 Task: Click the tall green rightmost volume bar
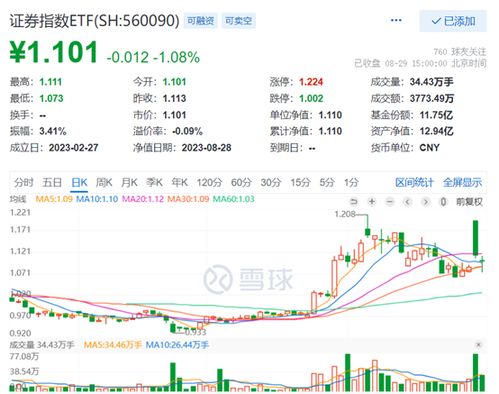[476, 372]
